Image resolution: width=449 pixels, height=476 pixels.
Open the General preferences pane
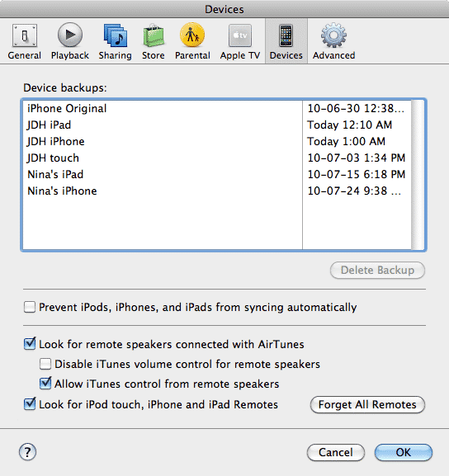click(25, 42)
